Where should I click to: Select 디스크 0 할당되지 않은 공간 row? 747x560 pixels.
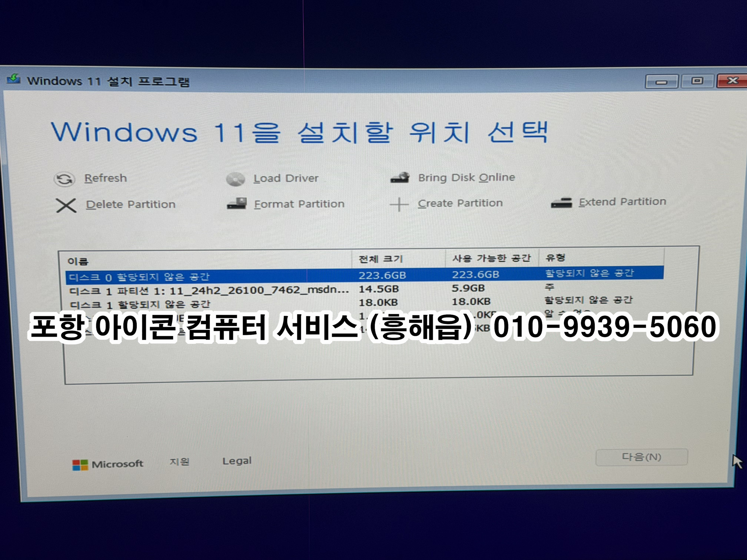(x=364, y=275)
